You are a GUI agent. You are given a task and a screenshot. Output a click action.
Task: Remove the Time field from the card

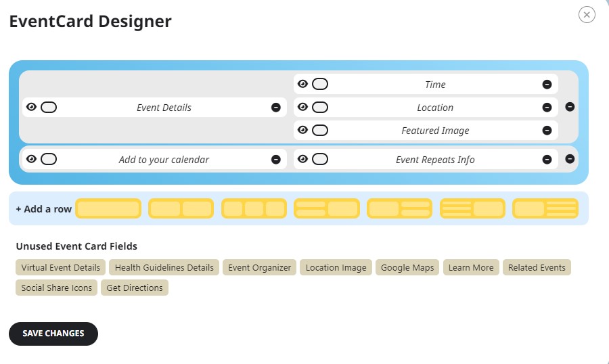click(547, 85)
